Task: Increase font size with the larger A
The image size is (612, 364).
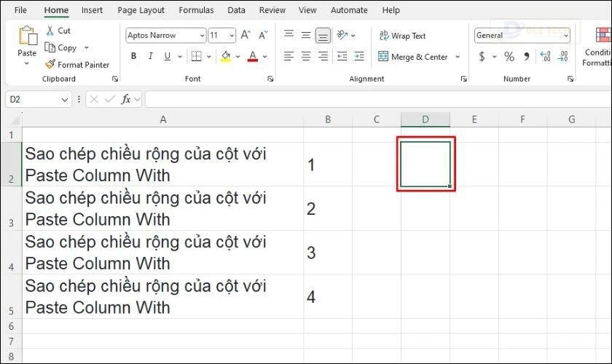Action: (246, 35)
